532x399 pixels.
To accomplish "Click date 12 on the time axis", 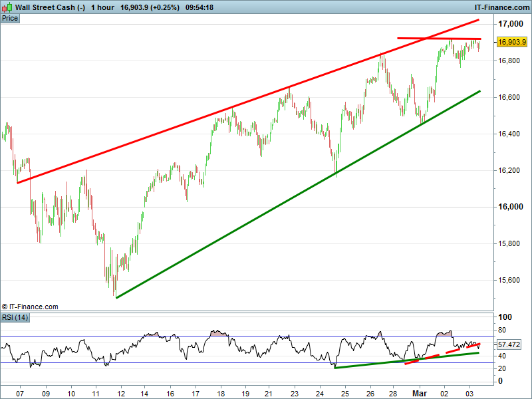I will point(121,394).
